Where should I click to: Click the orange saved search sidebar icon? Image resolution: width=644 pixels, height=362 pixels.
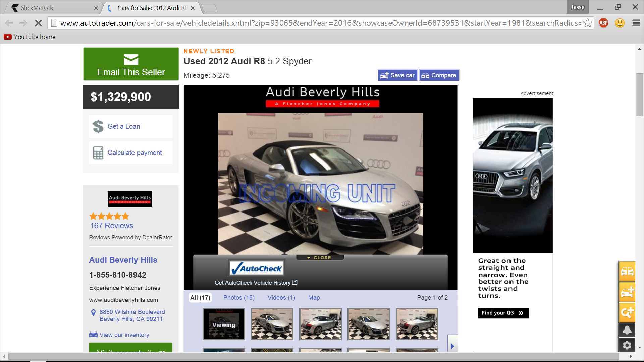point(627,312)
